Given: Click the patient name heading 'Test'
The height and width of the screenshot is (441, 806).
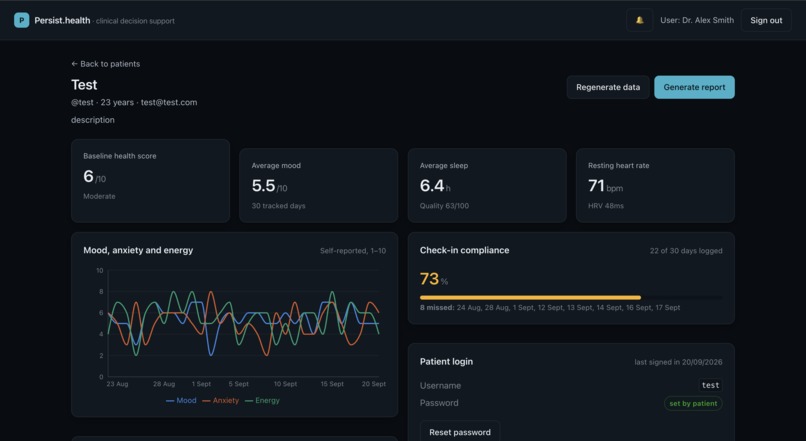Looking at the screenshot, I should click(x=84, y=85).
